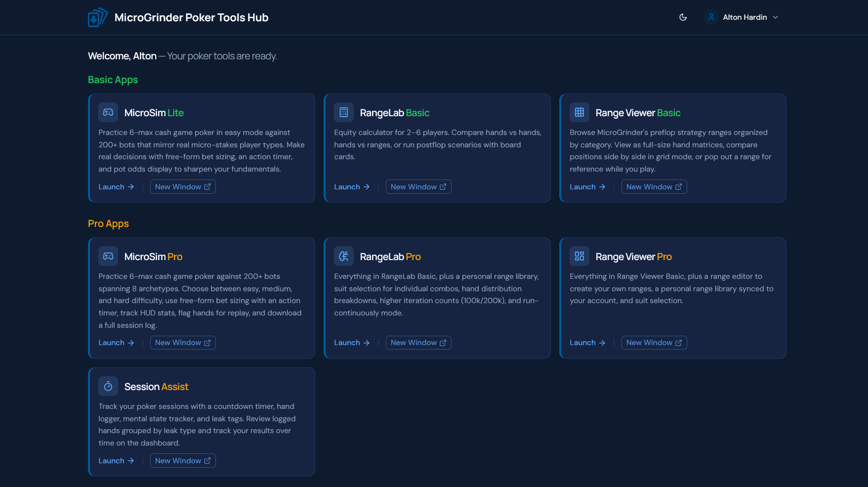Launch Session Assist

point(116,461)
